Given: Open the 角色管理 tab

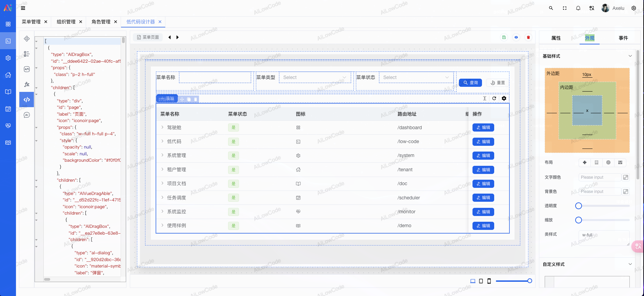Looking at the screenshot, I should point(101,22).
